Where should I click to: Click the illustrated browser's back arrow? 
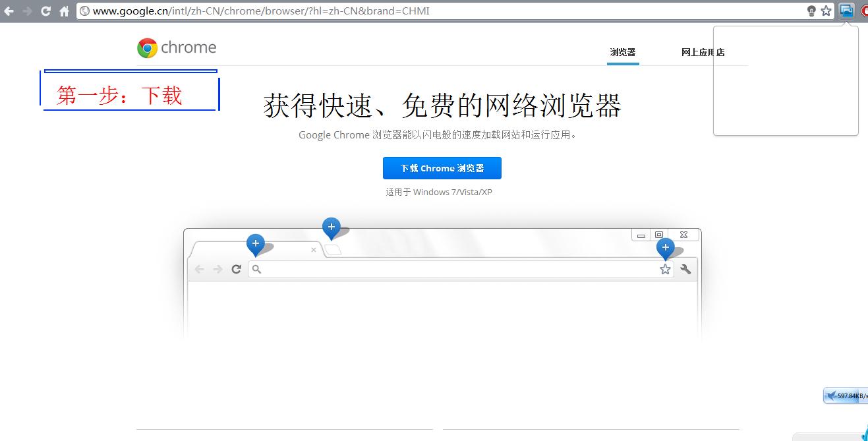(199, 269)
